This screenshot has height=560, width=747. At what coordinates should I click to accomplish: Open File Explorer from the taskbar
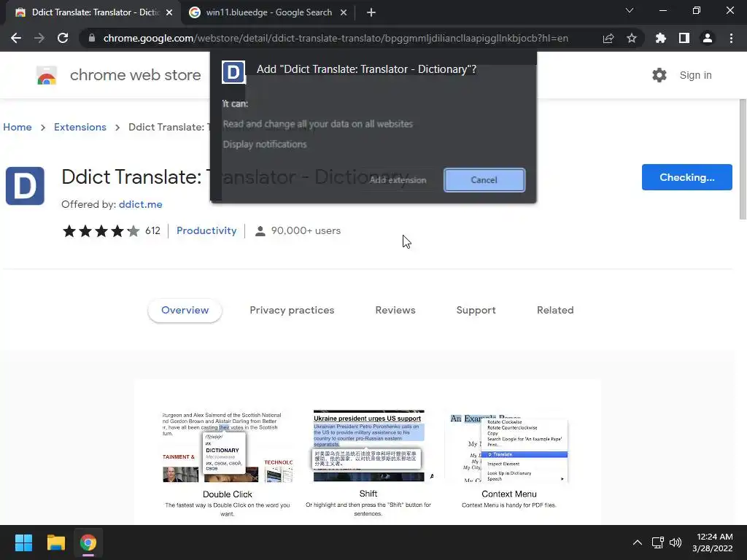[x=55, y=542]
